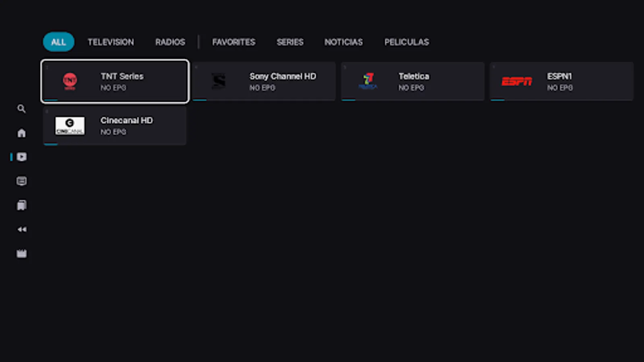Click the TNT Series channel logo
The width and height of the screenshot is (644, 362).
[x=69, y=81]
